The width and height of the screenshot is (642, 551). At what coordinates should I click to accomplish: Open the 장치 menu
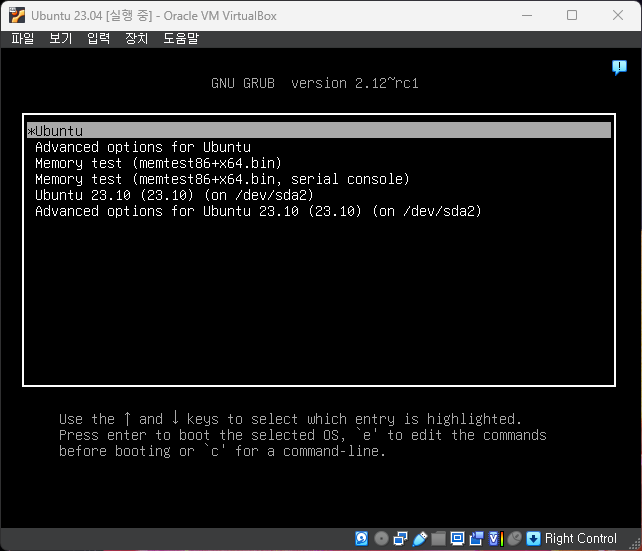click(x=136, y=38)
